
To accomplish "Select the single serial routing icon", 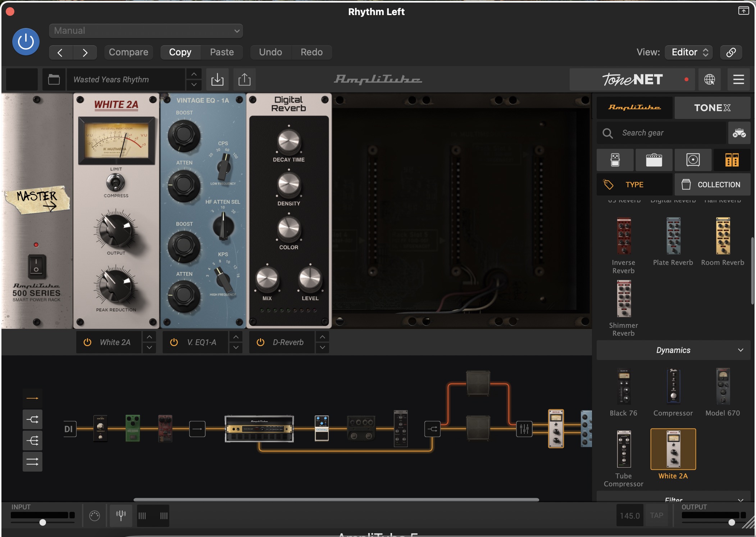I will click(x=32, y=398).
